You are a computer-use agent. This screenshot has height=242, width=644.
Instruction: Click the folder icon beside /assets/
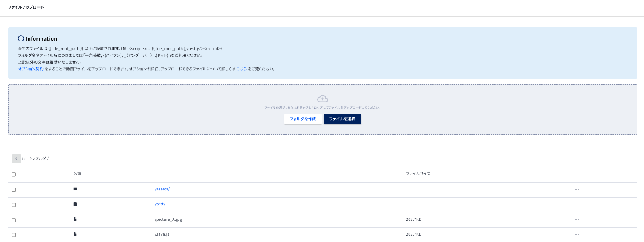[75, 189]
